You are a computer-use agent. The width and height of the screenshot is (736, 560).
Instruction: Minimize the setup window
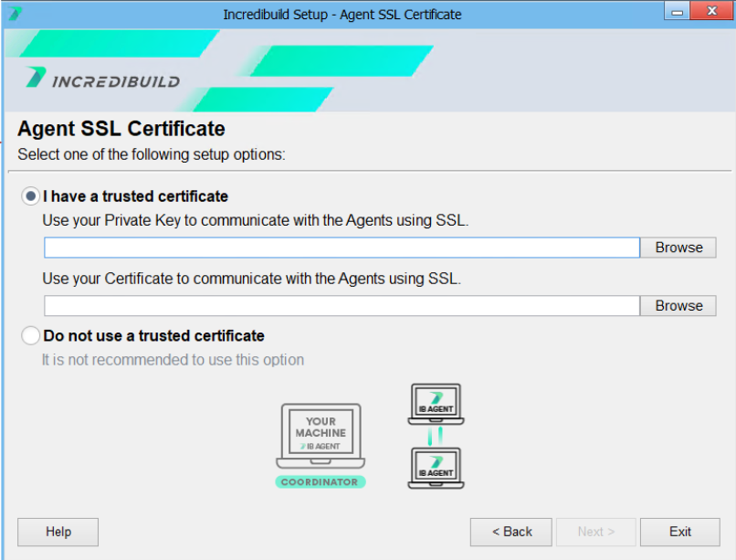pyautogui.click(x=678, y=13)
